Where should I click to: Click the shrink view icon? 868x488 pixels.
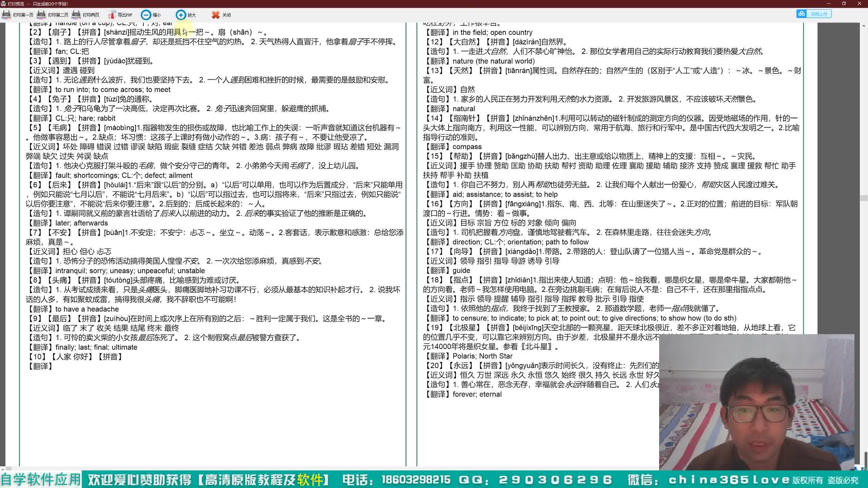[146, 14]
